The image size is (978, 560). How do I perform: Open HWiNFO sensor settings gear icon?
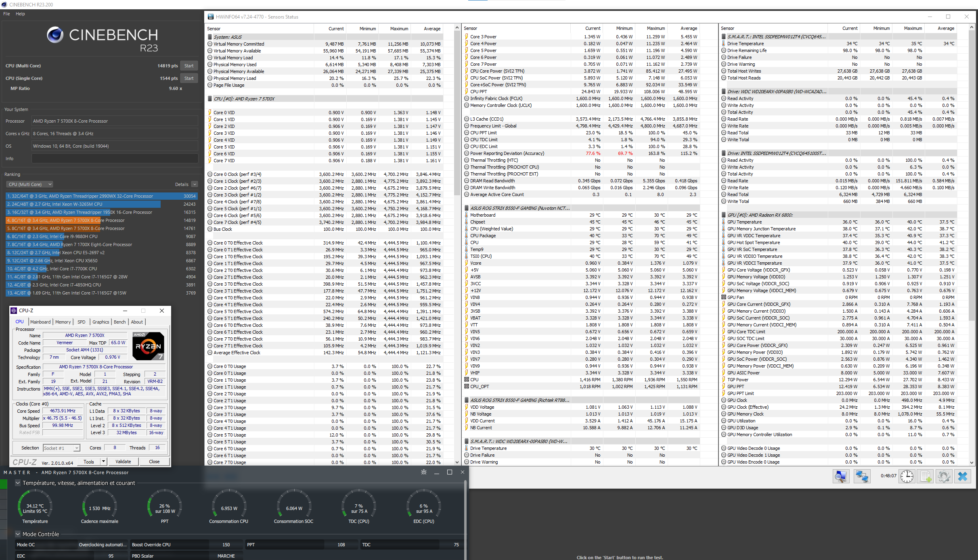coord(944,476)
